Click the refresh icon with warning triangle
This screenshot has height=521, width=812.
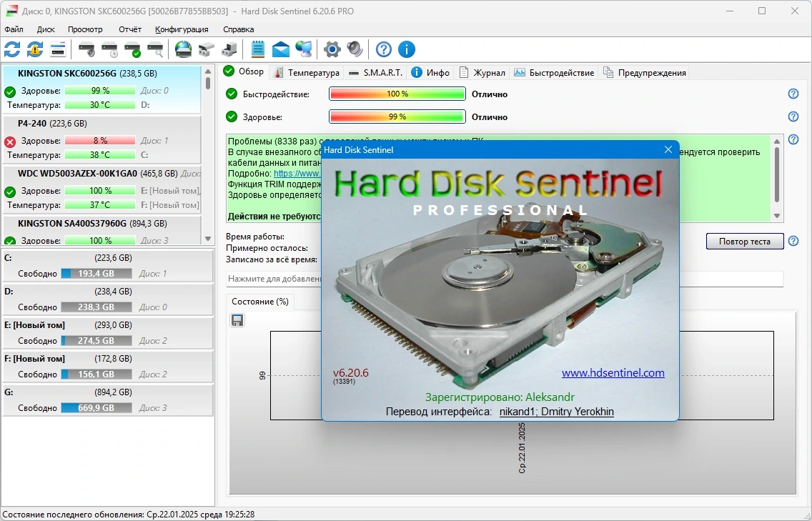pyautogui.click(x=35, y=50)
